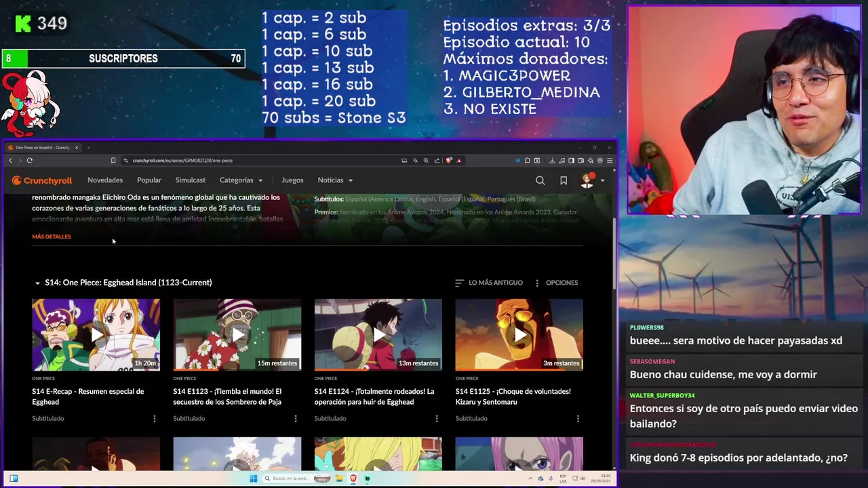Click the bookmark icon beside the URL
This screenshot has width=868, height=488.
113,161
